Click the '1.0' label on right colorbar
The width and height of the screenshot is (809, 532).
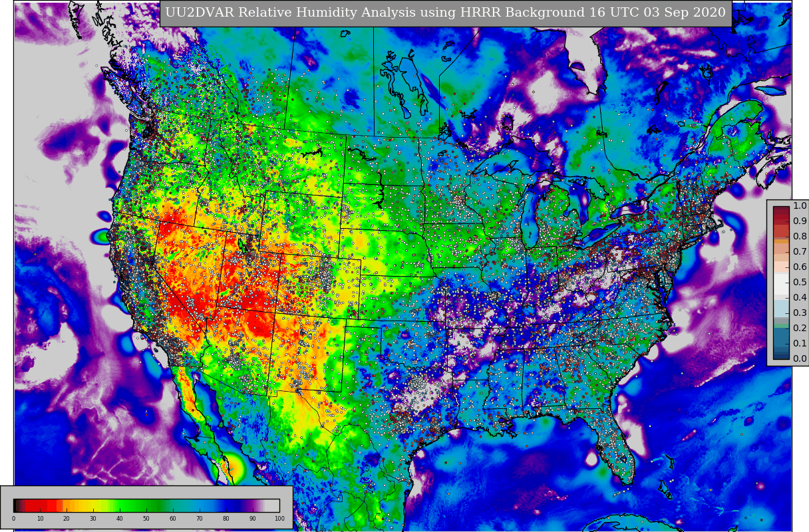800,206
